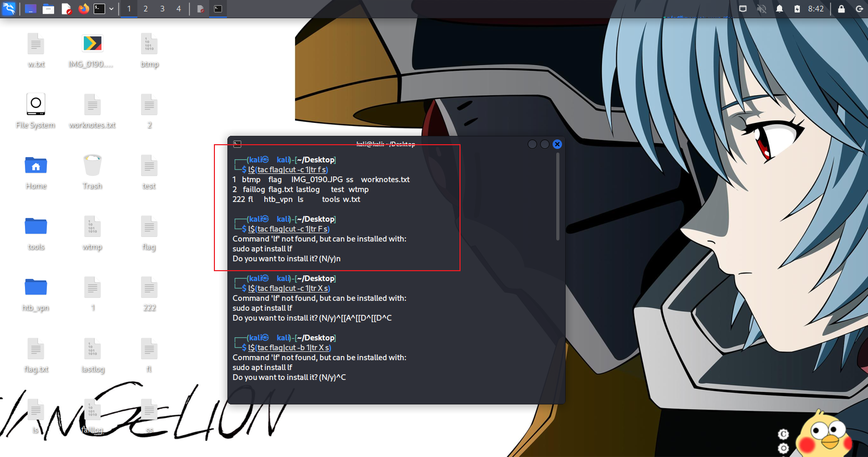This screenshot has height=457, width=868.
Task: Select the btmp desktop file
Action: (149, 50)
